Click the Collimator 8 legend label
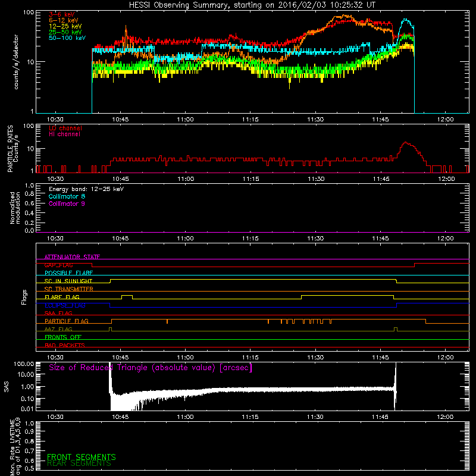This screenshot has width=476, height=476. pyautogui.click(x=67, y=196)
